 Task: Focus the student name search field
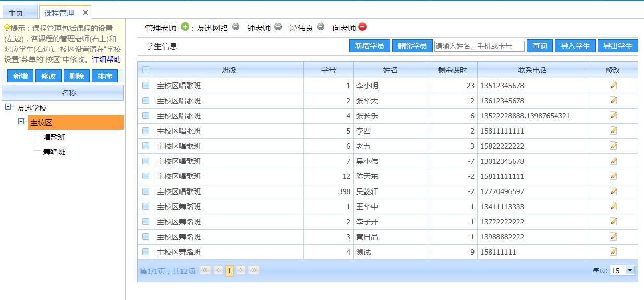click(x=479, y=46)
